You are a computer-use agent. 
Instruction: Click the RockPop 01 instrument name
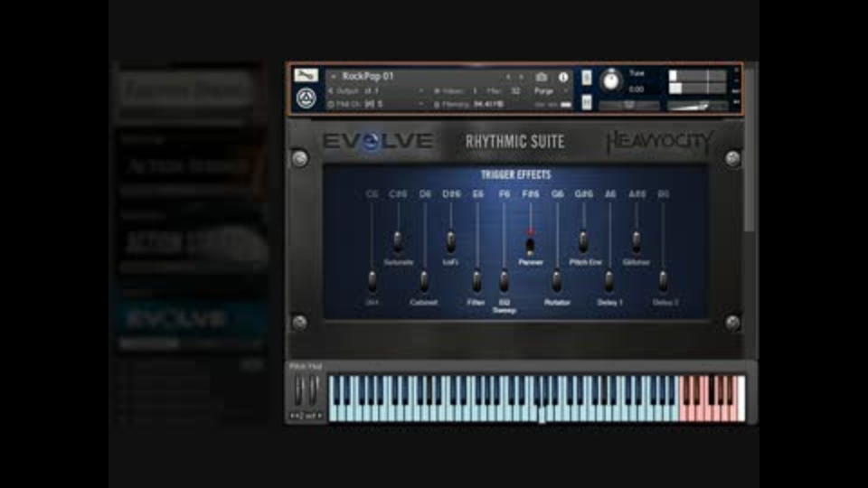368,76
